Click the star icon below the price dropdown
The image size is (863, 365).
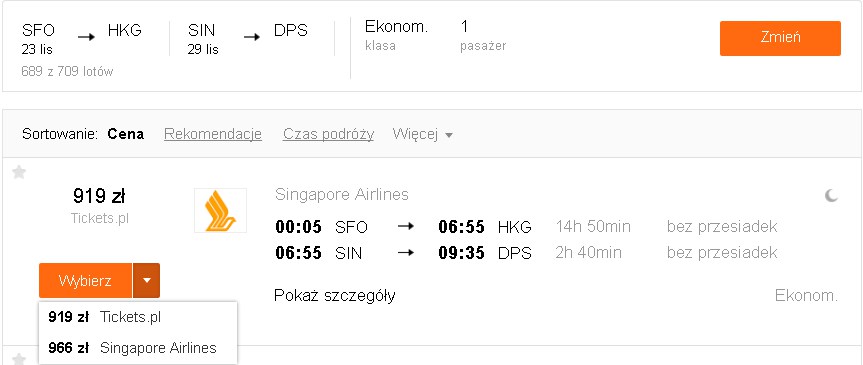pos(19,359)
